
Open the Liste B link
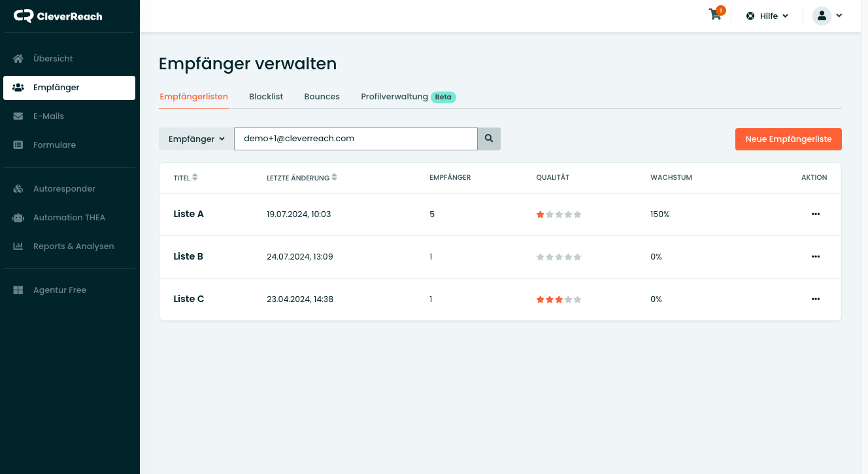[x=188, y=256]
